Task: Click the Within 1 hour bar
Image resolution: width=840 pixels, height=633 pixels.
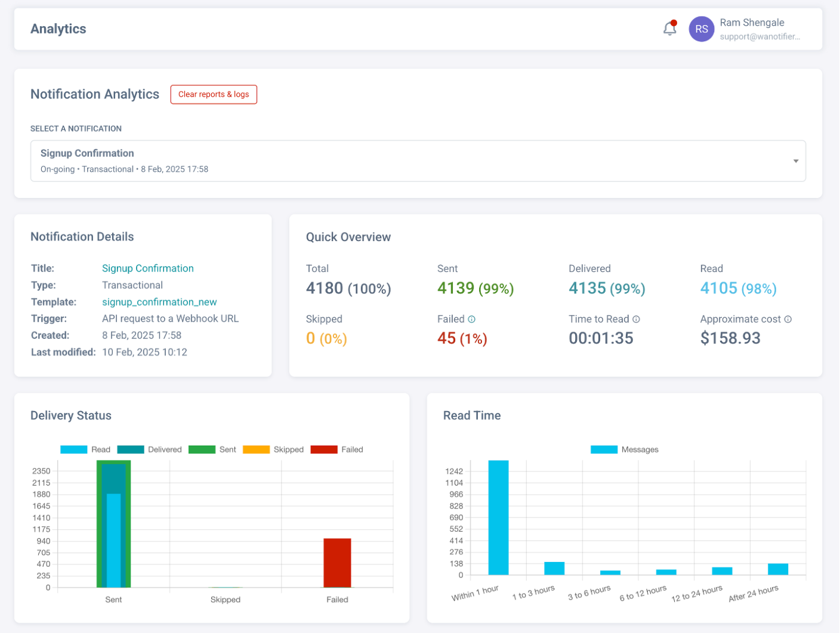Action: coord(498,517)
